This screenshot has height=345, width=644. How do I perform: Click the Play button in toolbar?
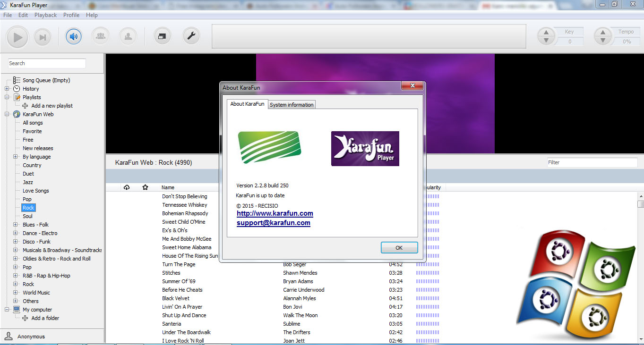(x=18, y=37)
